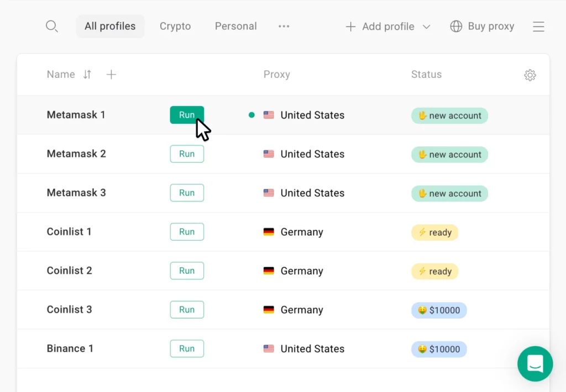Viewport: 566px width, 392px height.
Task: Run the Coinlist 1 profile
Action: 187,232
